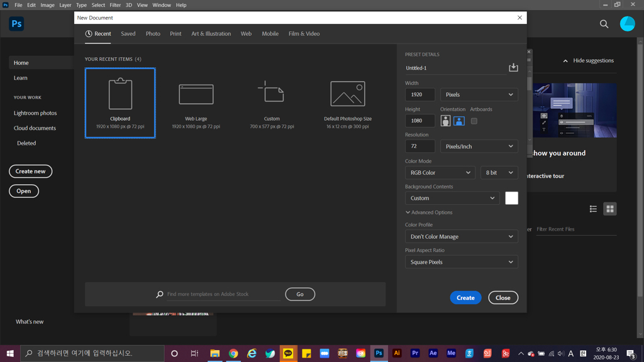
Task: Enable the Artboards checkbox
Action: point(474,121)
